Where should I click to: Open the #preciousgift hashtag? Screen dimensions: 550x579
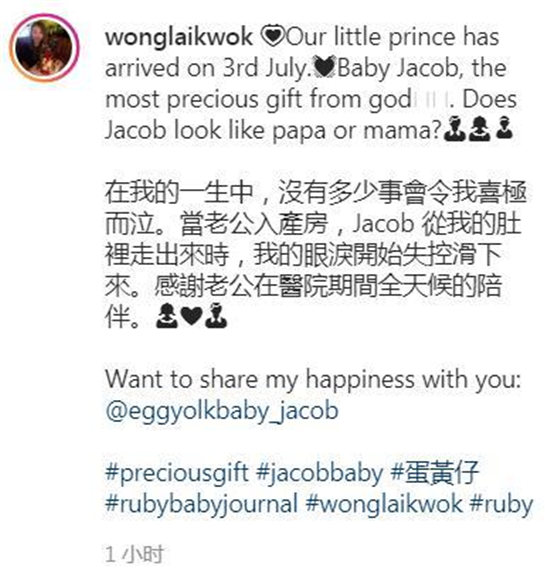coord(177,473)
